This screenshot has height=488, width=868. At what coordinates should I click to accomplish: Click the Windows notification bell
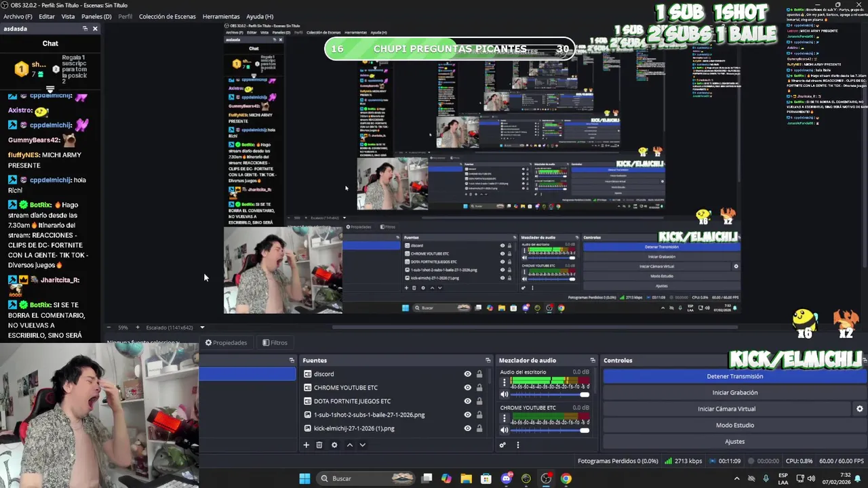[x=859, y=479]
